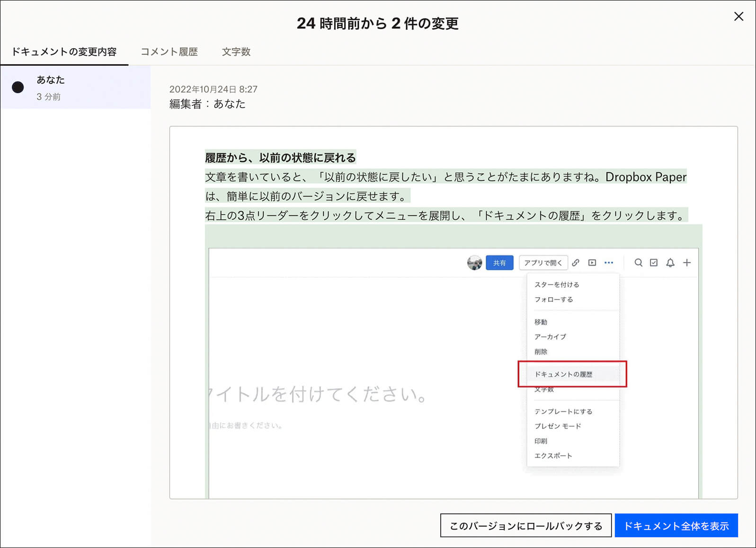Click the checkbox to-do icon in preview toolbar
Viewport: 756px width, 548px height.
pyautogui.click(x=654, y=263)
